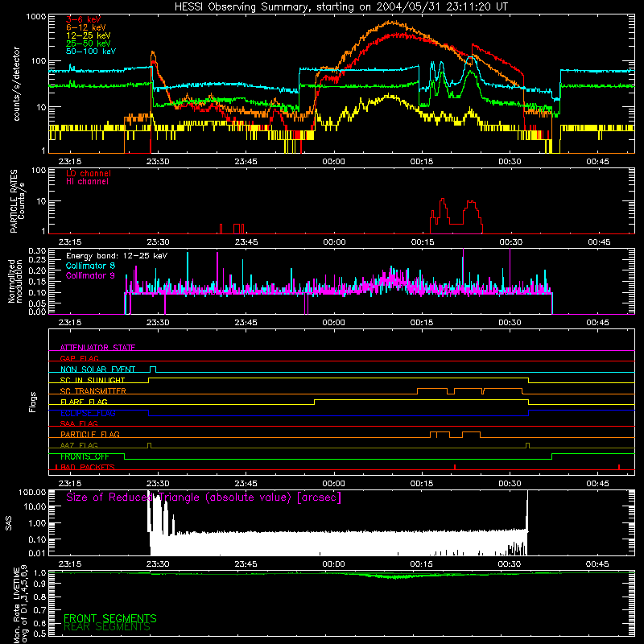Click the BAD PACKETS flag label

(88, 467)
